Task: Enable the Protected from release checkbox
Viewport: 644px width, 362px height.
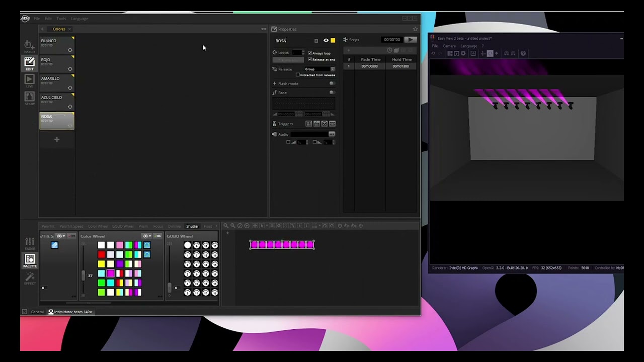Action: 297,75
